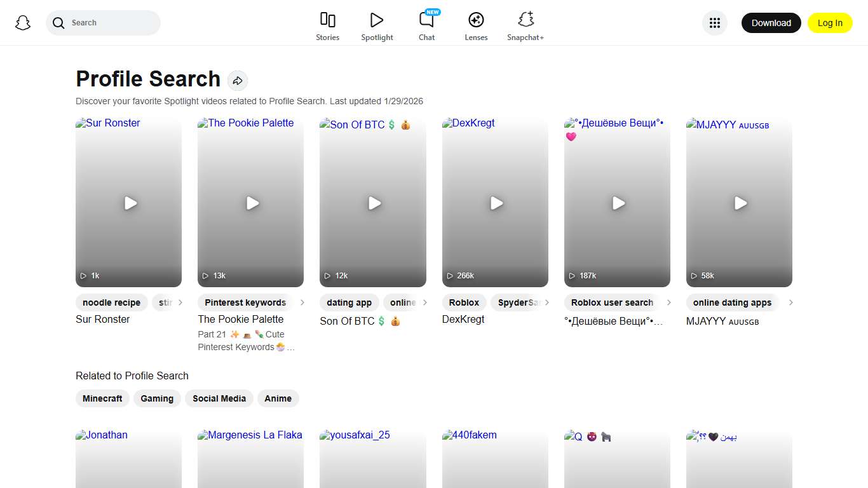Select the noodle recipe keyword chip

click(x=111, y=302)
